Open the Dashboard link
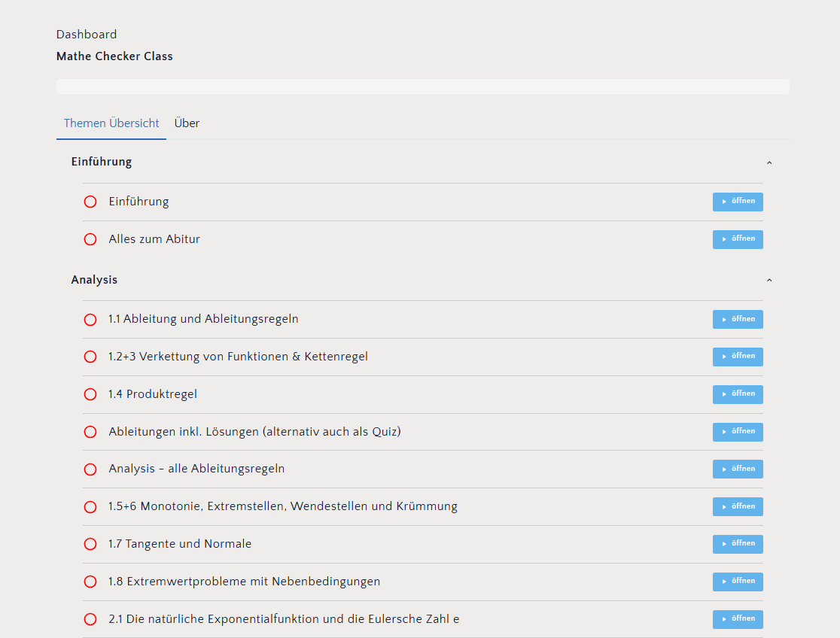This screenshot has height=638, width=840. 87,35
